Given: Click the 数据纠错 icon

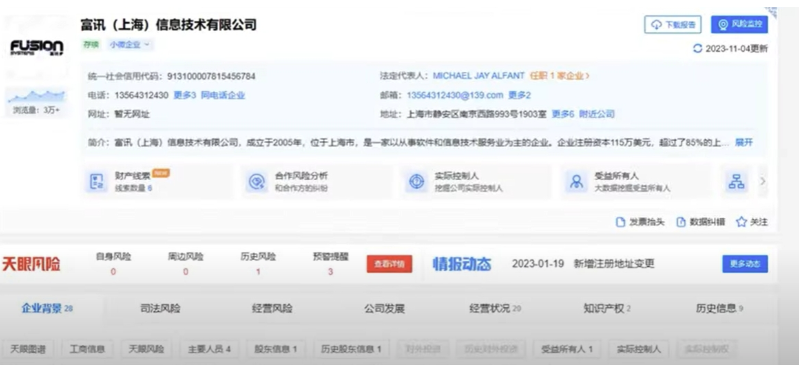Looking at the screenshot, I should (x=681, y=222).
